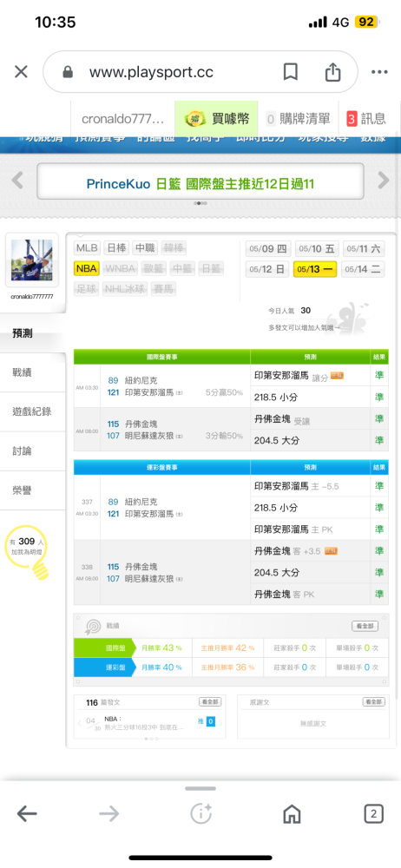
Task: Tap the 多發文可以增加人氣哦 hint
Action: [x=304, y=328]
